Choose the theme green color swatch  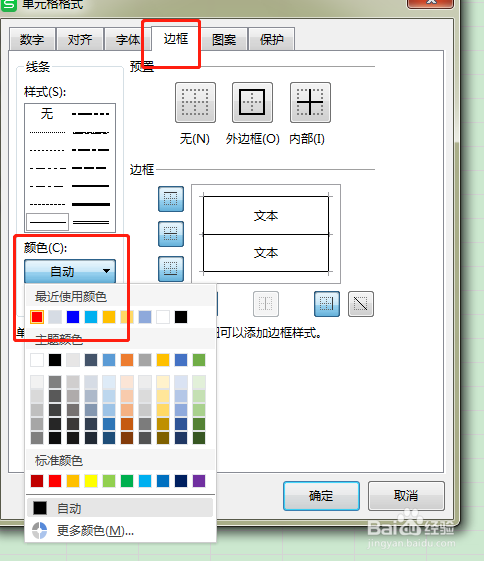199,360
